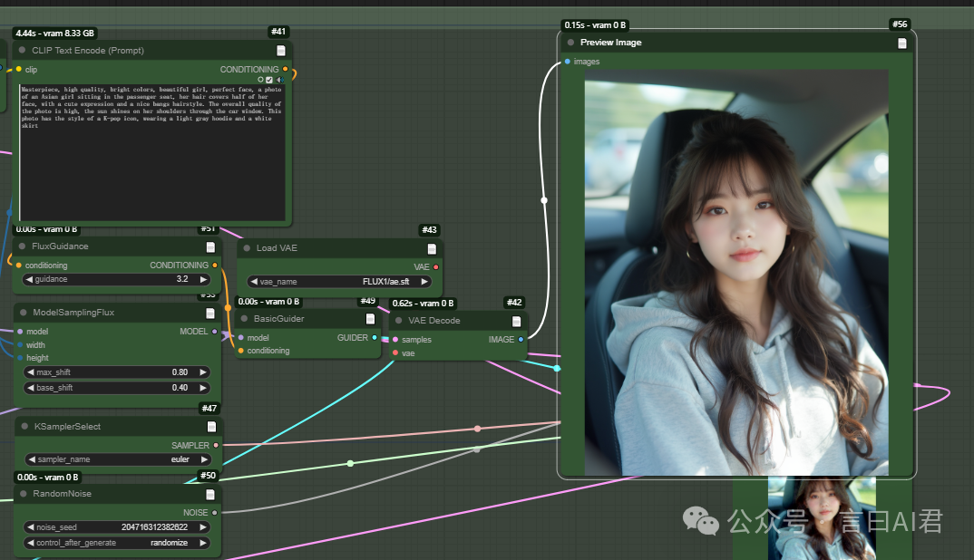Select previous vae_name with left arrow
974x560 pixels.
254,282
